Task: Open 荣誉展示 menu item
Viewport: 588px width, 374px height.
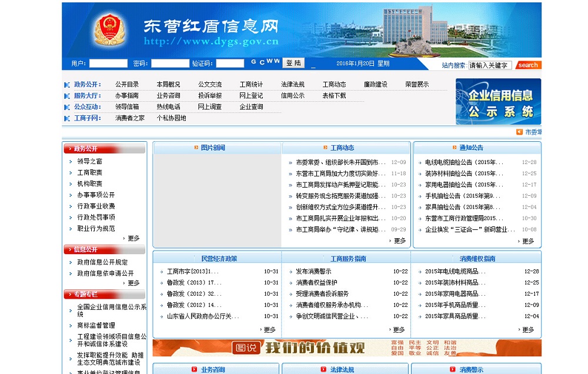Action: (417, 85)
